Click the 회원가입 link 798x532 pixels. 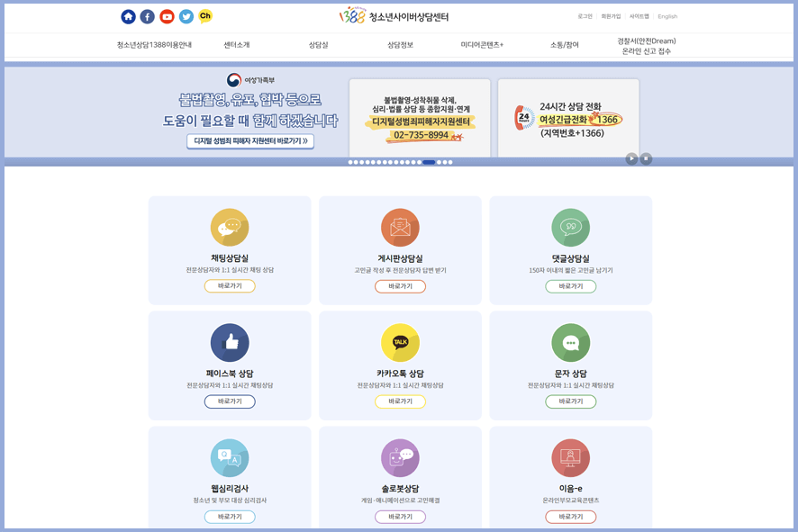[611, 16]
